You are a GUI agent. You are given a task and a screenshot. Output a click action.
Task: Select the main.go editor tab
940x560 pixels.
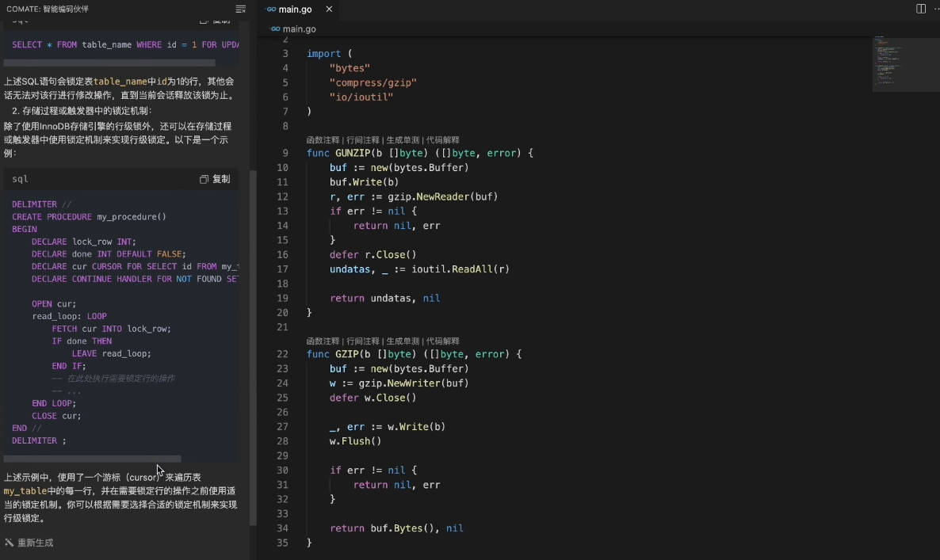coord(295,10)
